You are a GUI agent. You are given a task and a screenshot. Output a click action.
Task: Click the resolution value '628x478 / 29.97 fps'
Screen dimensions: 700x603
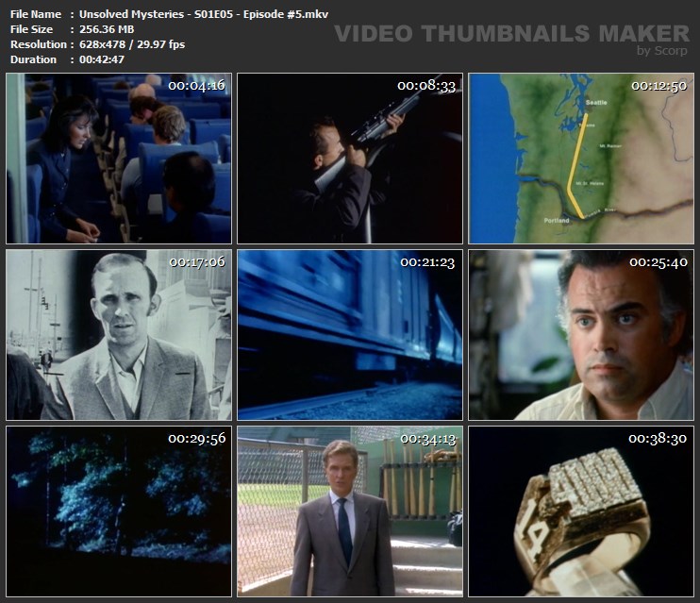pos(132,44)
